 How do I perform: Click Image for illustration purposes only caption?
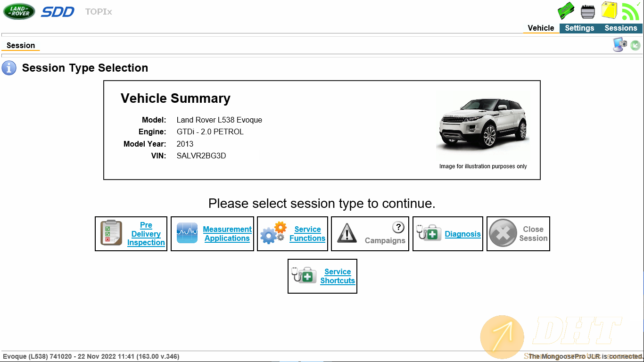point(483,166)
